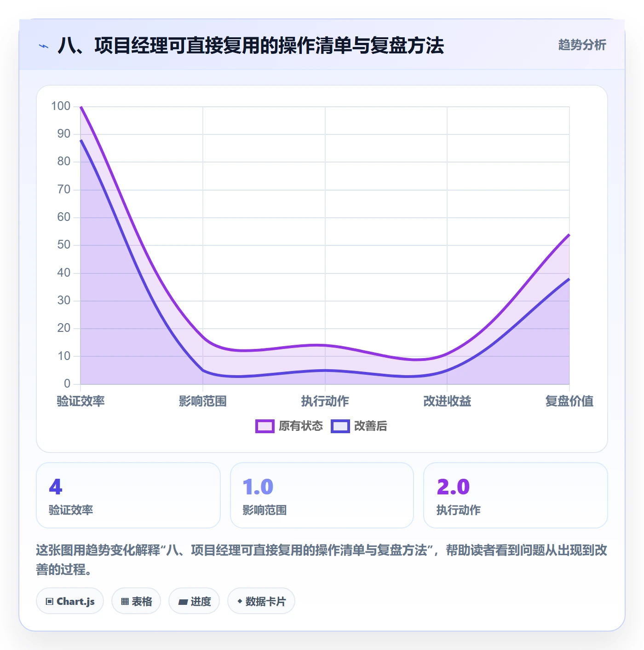Click the 验证效率 x-axis label under chart

80,401
